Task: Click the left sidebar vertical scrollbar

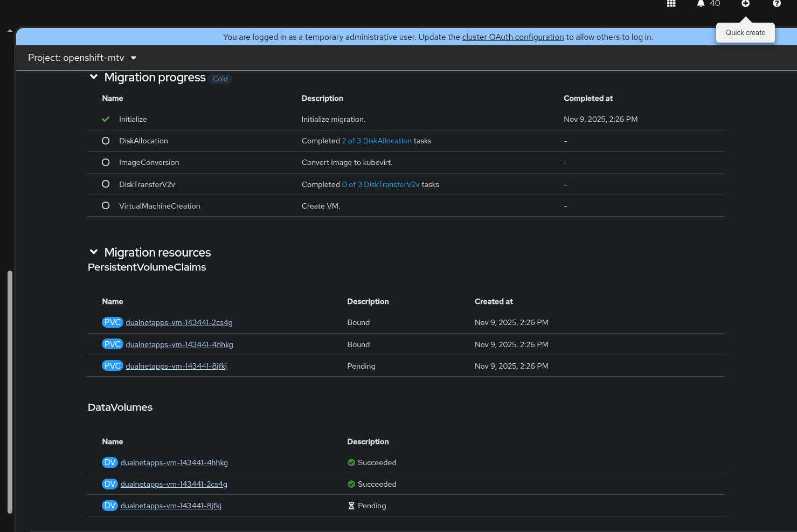Action: tap(10, 392)
